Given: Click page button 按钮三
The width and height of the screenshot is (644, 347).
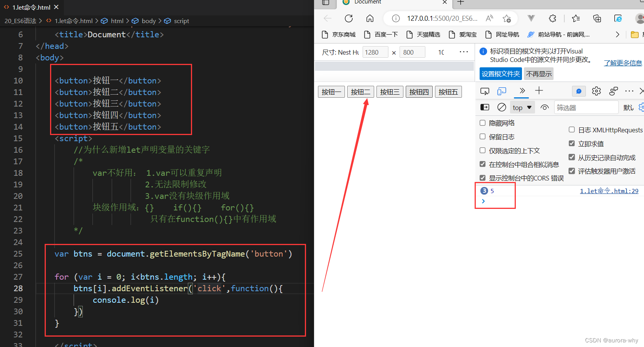Looking at the screenshot, I should coord(390,92).
